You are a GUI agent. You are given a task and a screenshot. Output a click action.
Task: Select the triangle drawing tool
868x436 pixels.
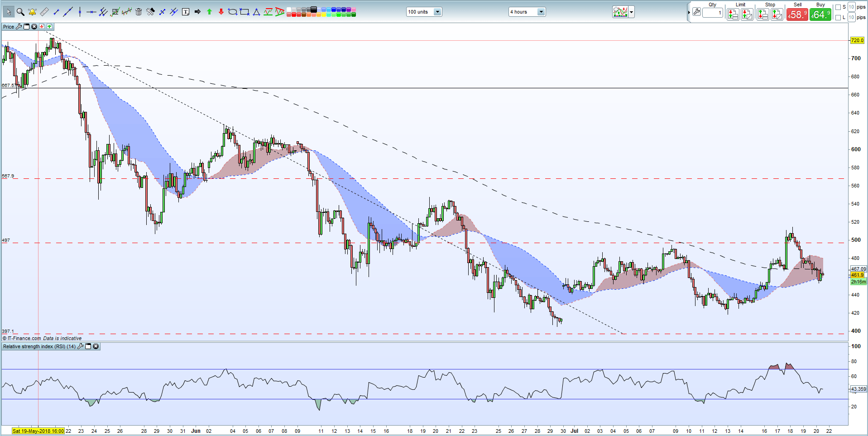pos(256,12)
